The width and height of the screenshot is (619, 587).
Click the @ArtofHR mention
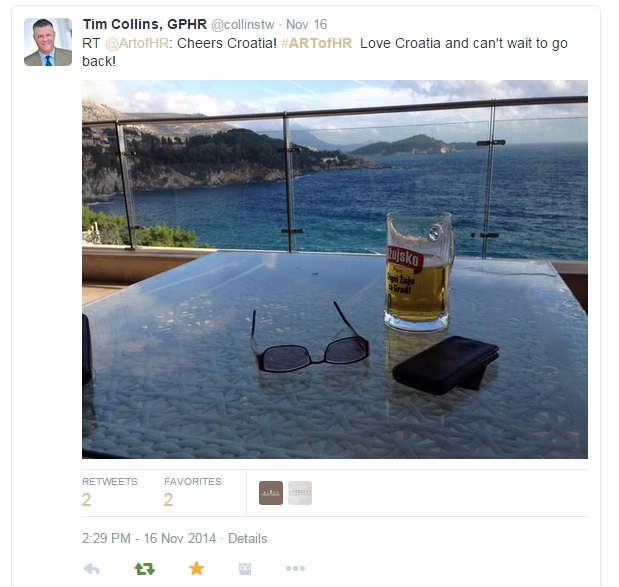[x=137, y=43]
